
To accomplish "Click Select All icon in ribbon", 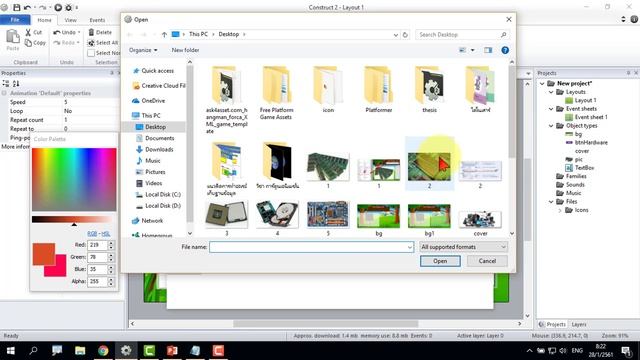I will coord(91,42).
